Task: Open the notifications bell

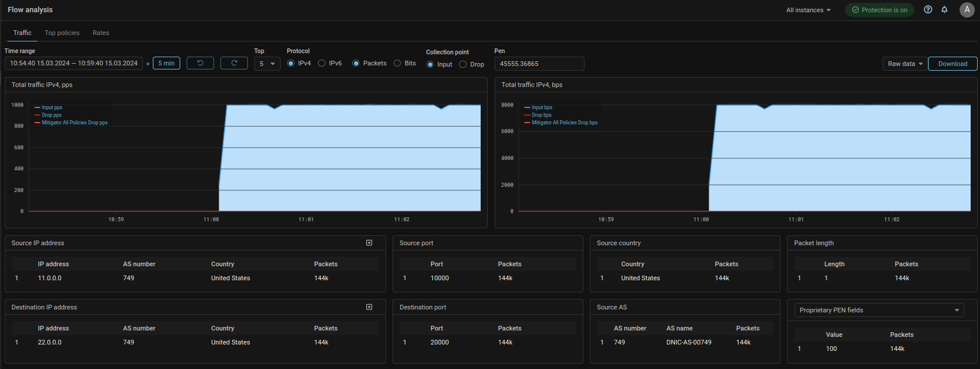Action: pyautogui.click(x=944, y=10)
